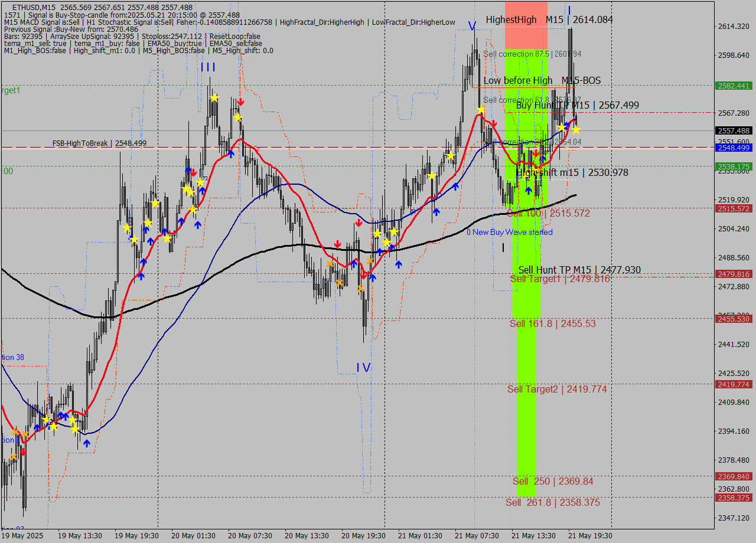Click the black current price tag 2557.488
The image size is (756, 543).
(734, 130)
